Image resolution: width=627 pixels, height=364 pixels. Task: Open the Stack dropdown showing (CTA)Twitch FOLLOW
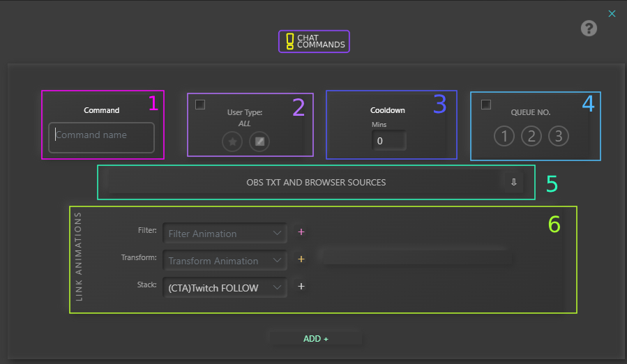tap(225, 287)
